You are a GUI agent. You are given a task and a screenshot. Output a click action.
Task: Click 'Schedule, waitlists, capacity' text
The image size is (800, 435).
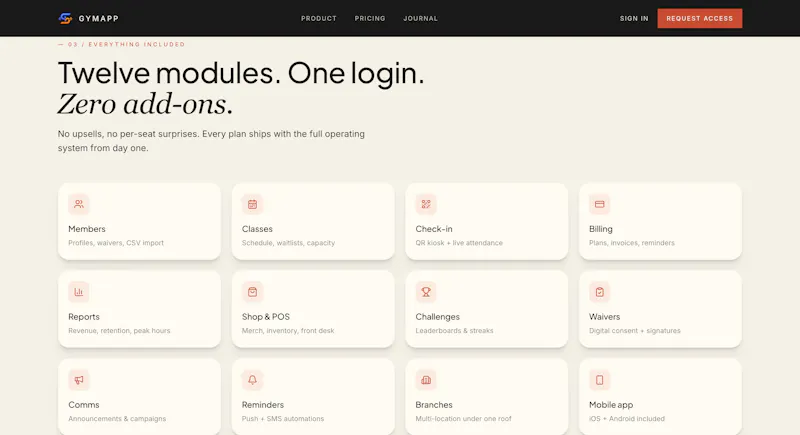pos(288,243)
